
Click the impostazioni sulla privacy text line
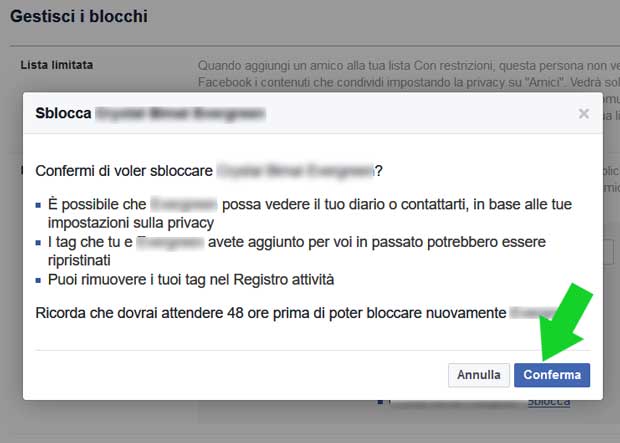131,223
